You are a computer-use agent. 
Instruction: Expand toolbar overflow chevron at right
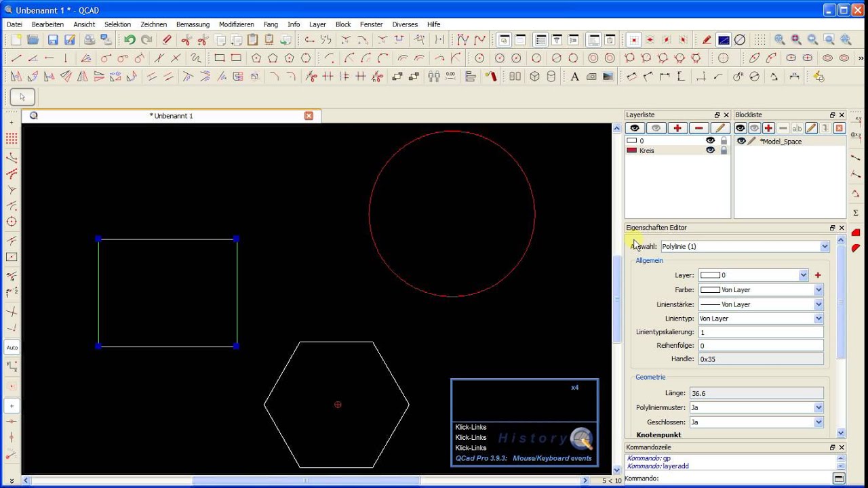pos(861,58)
